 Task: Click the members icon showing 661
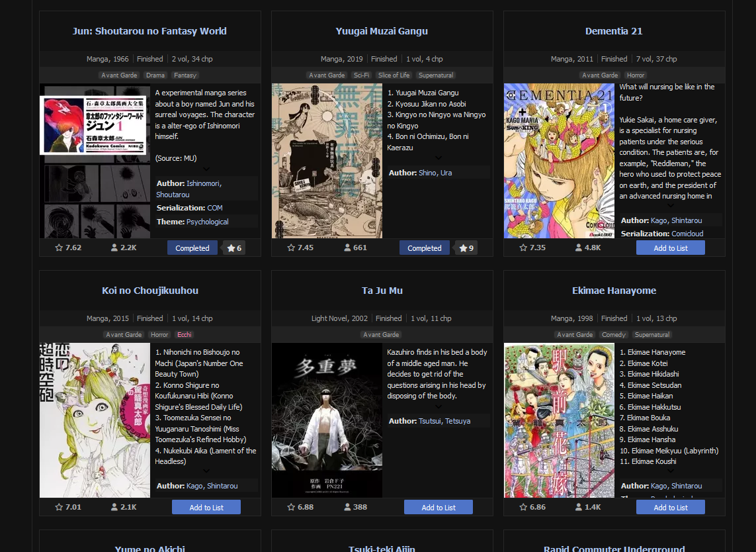point(347,248)
